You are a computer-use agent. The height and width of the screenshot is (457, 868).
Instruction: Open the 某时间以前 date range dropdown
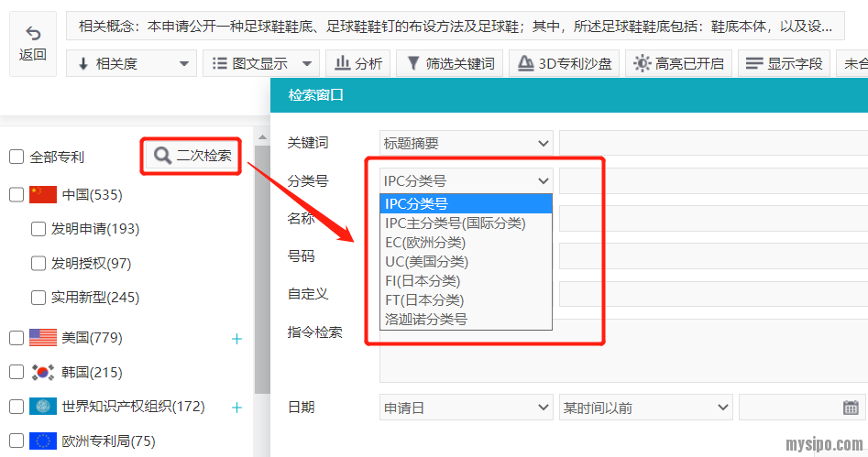(645, 408)
